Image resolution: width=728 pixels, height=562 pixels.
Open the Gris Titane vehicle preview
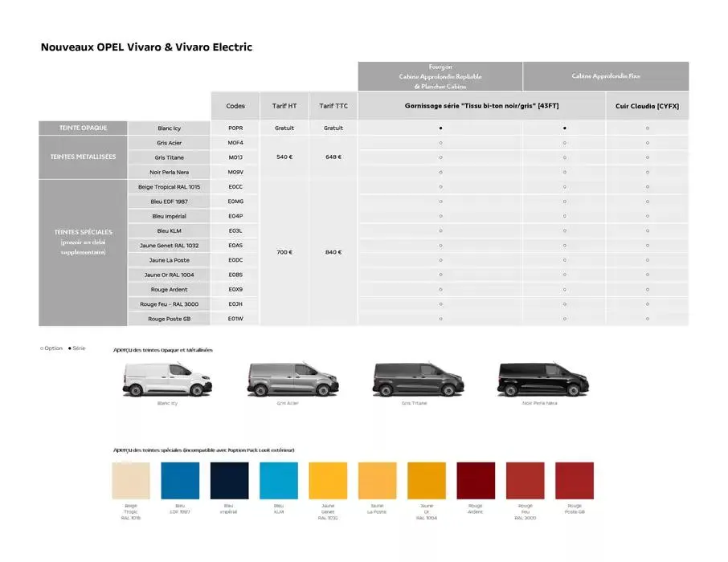[414, 377]
